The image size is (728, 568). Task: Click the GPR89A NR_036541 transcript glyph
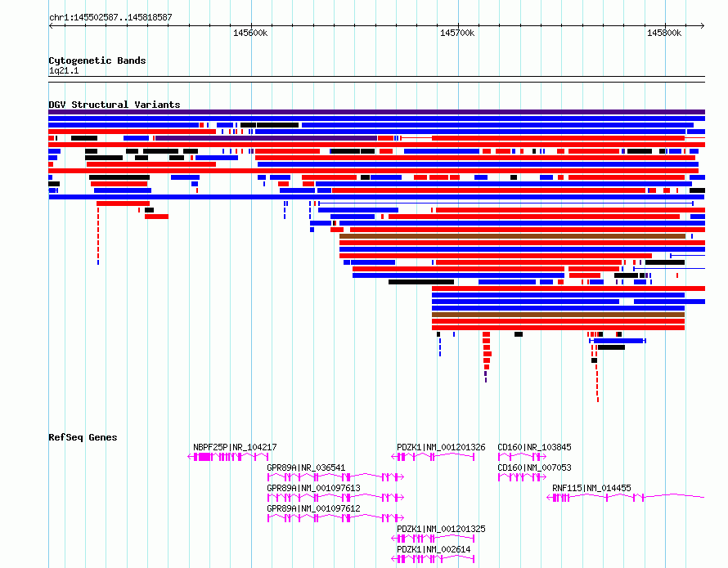tap(335, 477)
